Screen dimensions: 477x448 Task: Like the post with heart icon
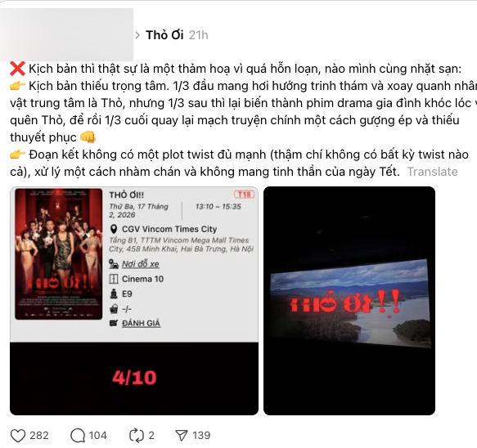point(18,435)
